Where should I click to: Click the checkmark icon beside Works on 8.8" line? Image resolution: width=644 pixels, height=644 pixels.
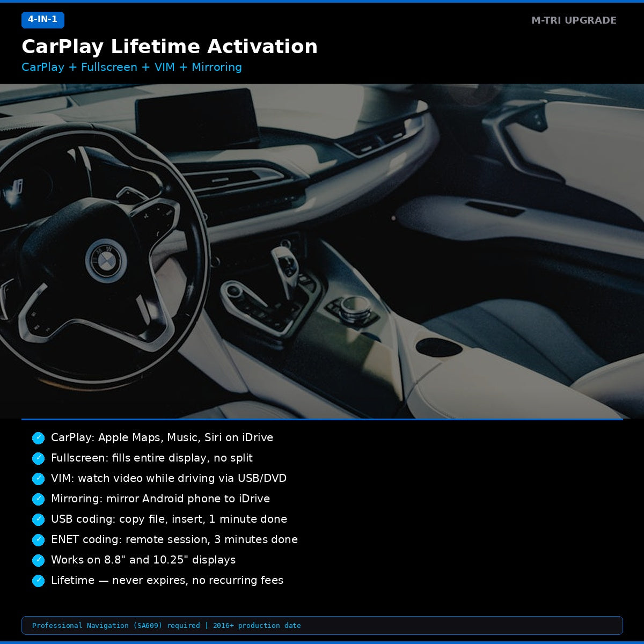38,560
